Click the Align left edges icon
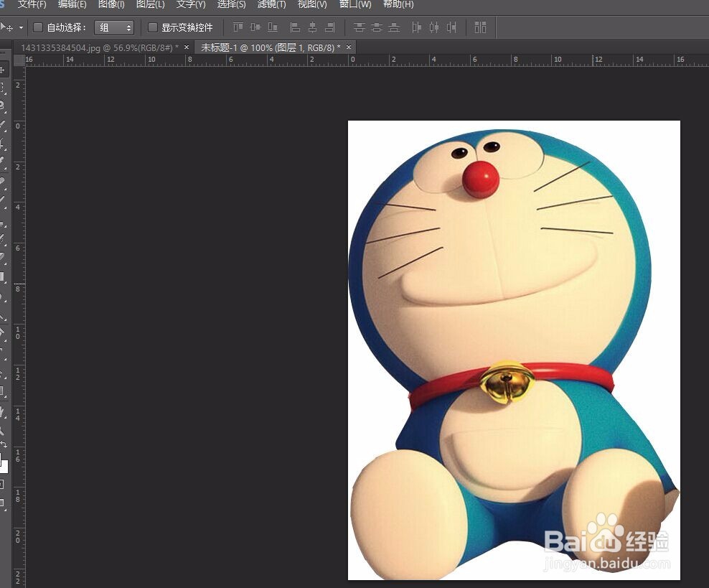This screenshot has height=588, width=709. tap(295, 27)
